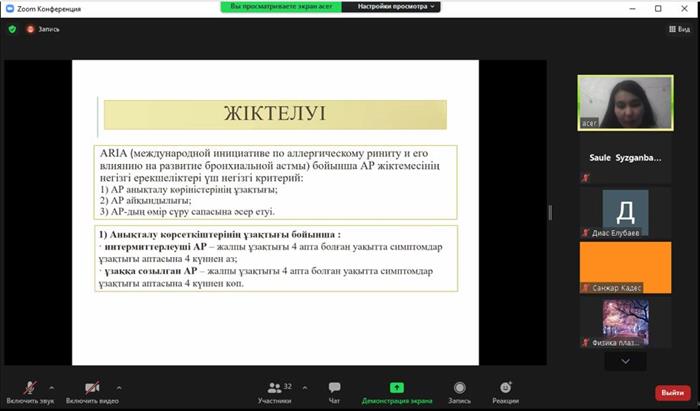Expand participants options arrow
The image size is (700, 411).
coord(304,388)
